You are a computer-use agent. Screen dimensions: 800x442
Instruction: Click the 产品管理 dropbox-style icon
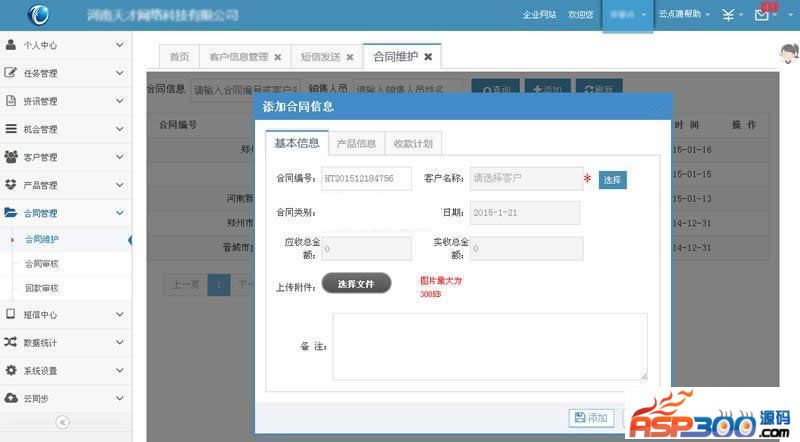[10, 184]
